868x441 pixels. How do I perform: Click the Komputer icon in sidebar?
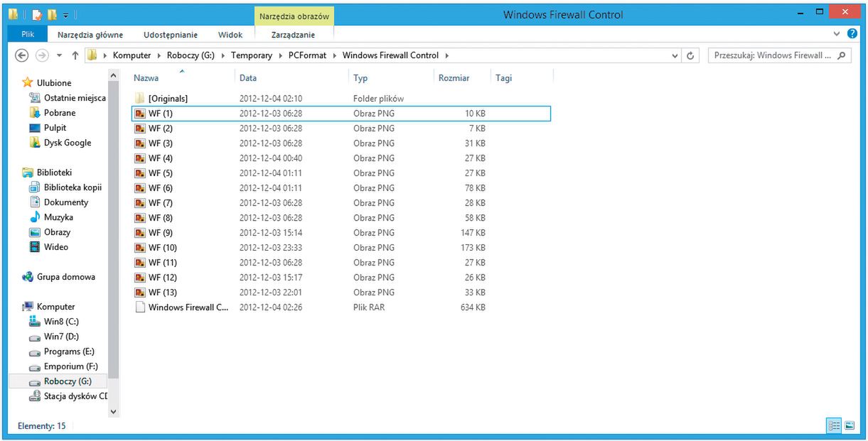point(28,307)
